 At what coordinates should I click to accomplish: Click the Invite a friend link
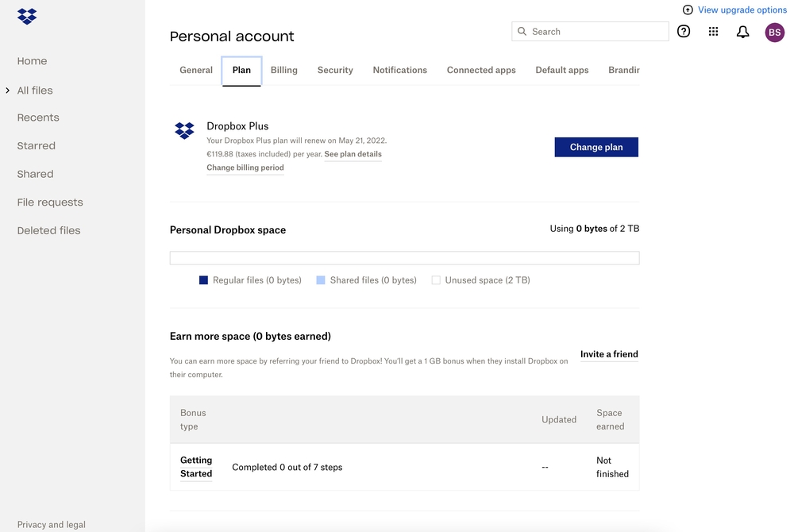609,354
